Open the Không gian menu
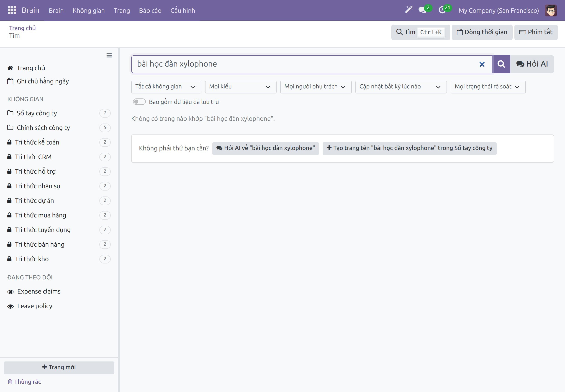The width and height of the screenshot is (565, 392). click(x=89, y=10)
